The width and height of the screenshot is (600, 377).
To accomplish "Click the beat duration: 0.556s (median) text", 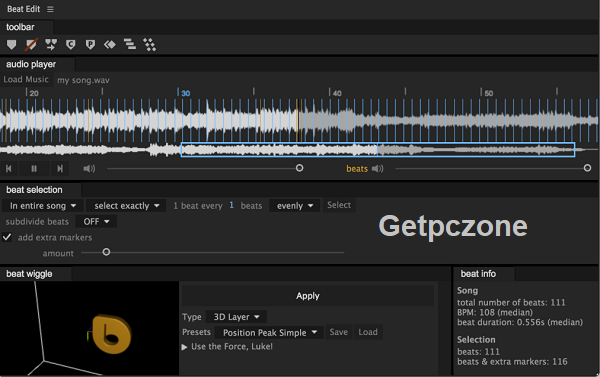I will pyautogui.click(x=520, y=322).
